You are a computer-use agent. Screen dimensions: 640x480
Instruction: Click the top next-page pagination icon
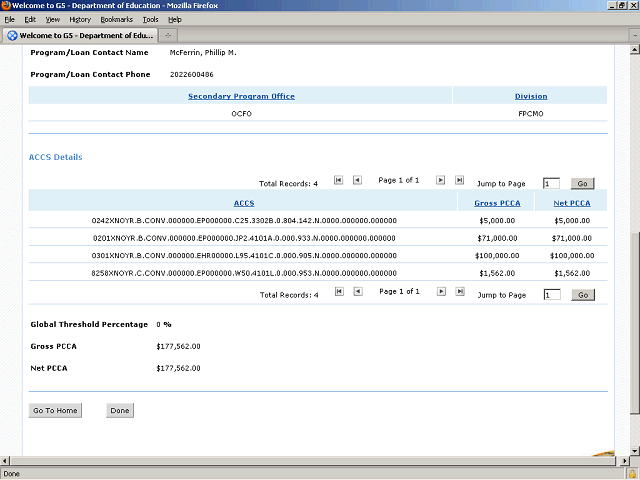438,181
